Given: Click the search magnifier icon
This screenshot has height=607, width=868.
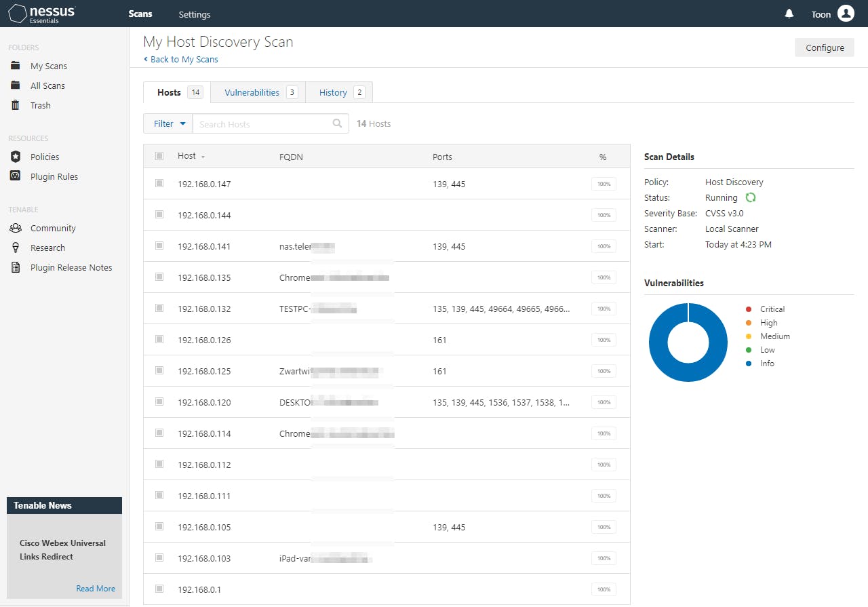Looking at the screenshot, I should tap(337, 123).
